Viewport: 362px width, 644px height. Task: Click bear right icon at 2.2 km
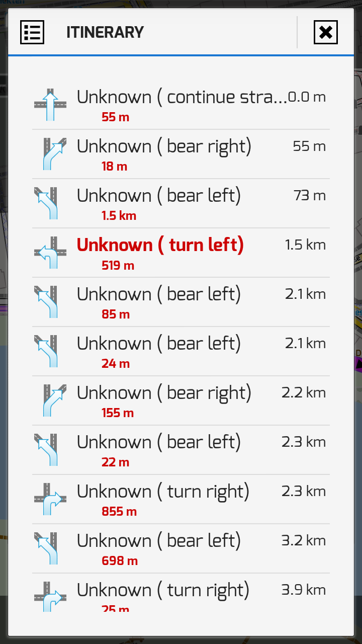point(53,400)
